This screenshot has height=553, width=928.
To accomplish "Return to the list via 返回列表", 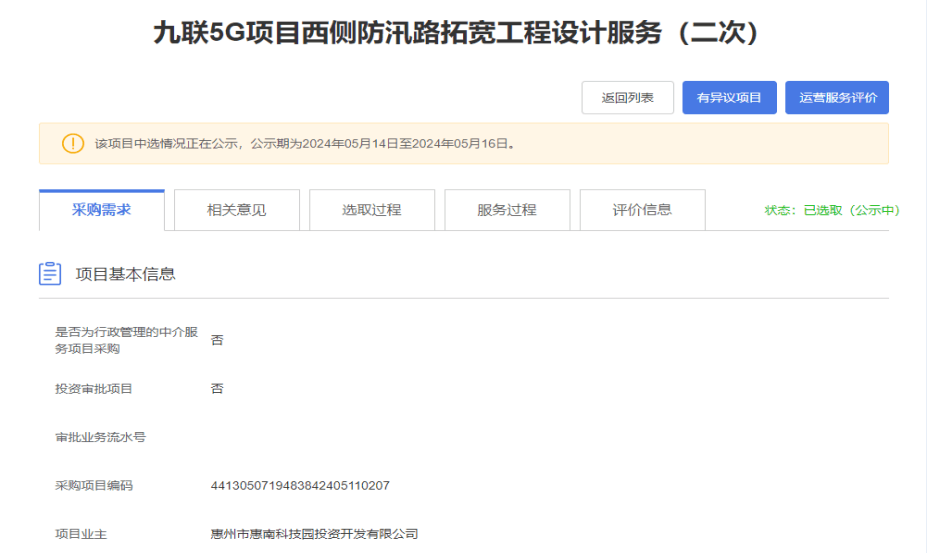I will (627, 98).
